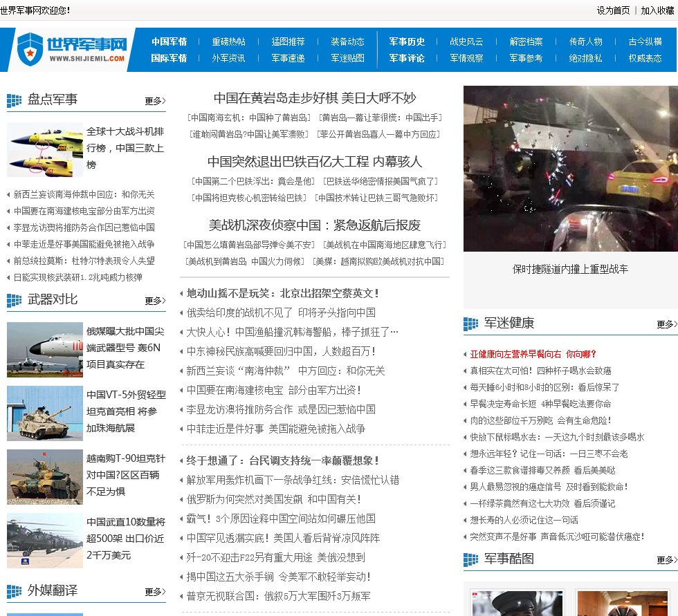Click the grid icon beside 外媒翻译

pos(13,592)
